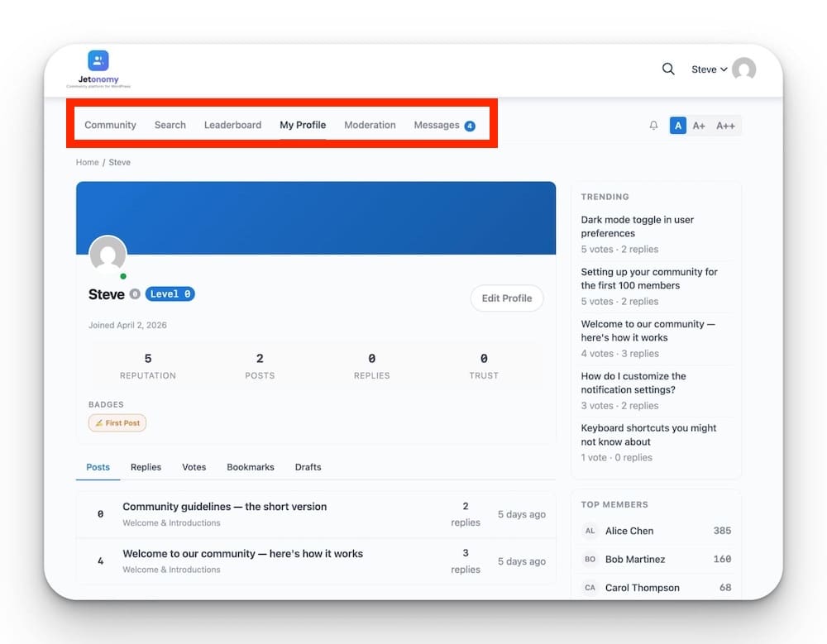827x644 pixels.
Task: Switch to the Bookmarks tab
Action: point(251,467)
